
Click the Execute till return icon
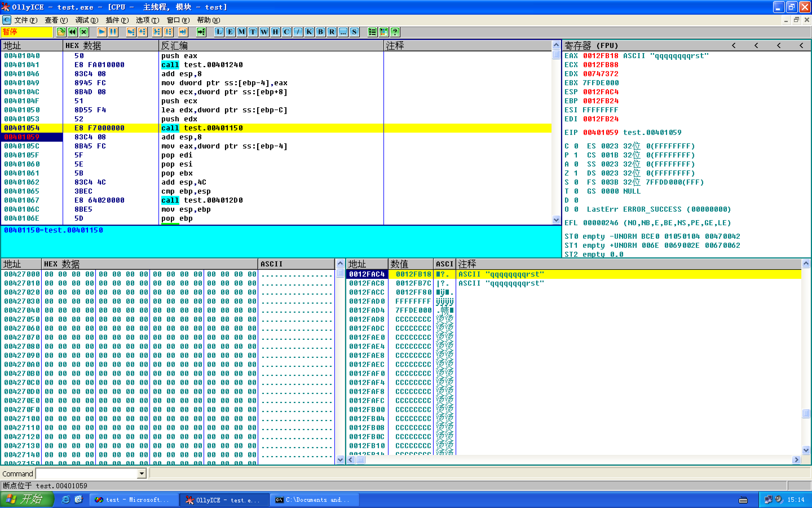click(182, 32)
